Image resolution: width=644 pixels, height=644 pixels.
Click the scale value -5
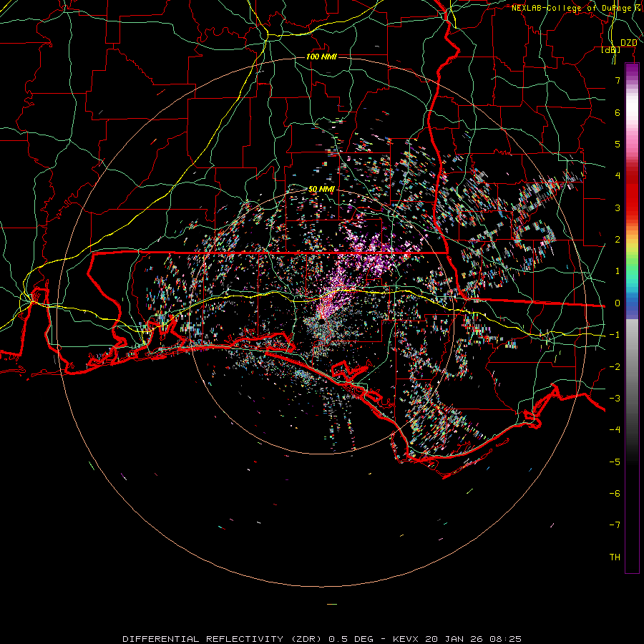point(615,462)
